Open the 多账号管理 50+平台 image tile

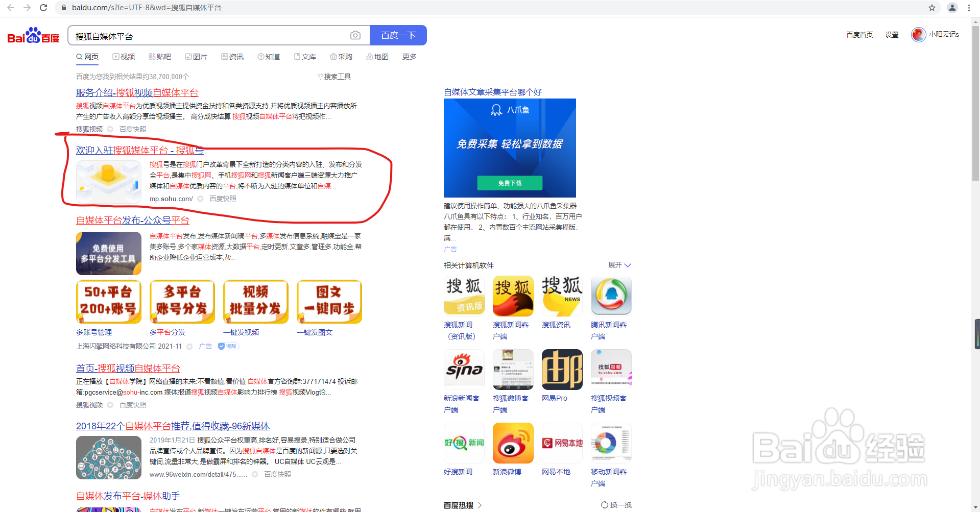pos(109,302)
